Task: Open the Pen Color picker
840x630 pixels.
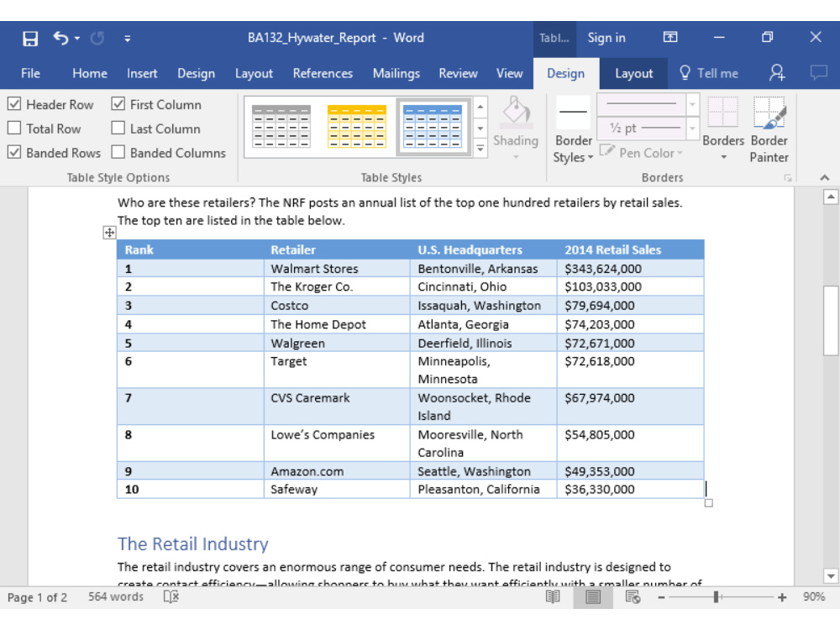Action: coord(641,153)
